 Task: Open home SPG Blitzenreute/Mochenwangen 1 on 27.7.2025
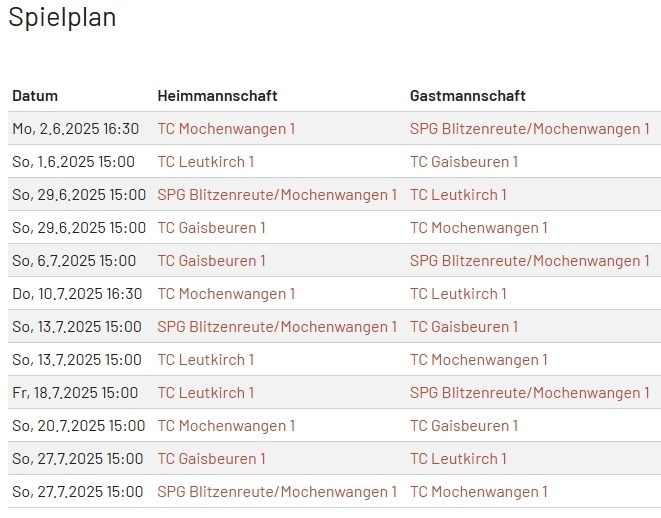(277, 491)
